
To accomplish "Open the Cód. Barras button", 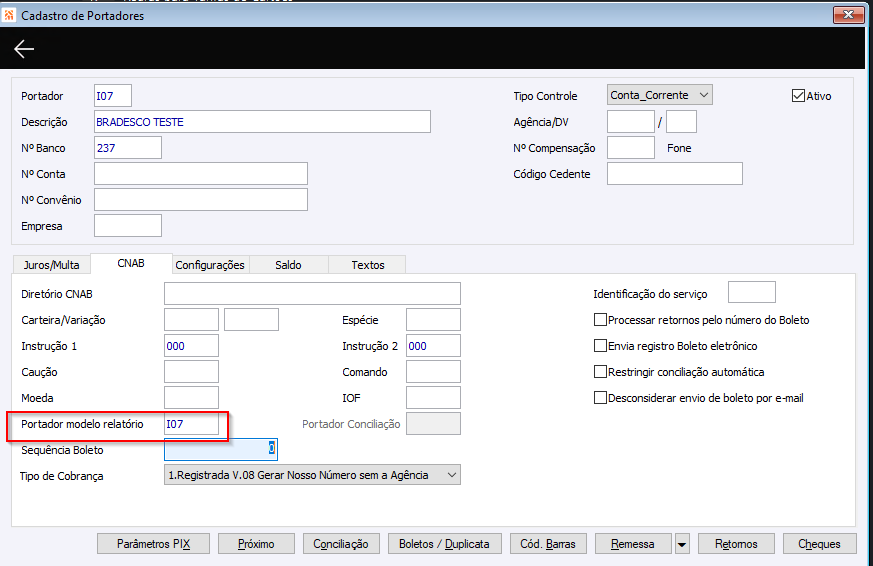I will point(548,544).
